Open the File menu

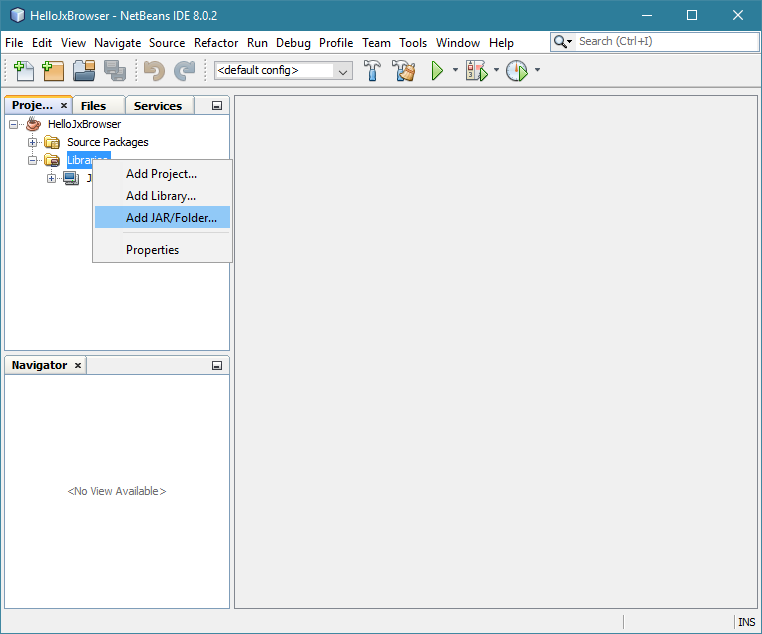click(x=14, y=43)
